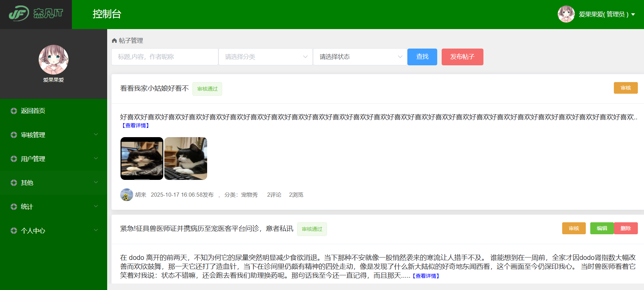Click the circle icon next to 审核管理
This screenshot has width=644, height=290.
14,135
